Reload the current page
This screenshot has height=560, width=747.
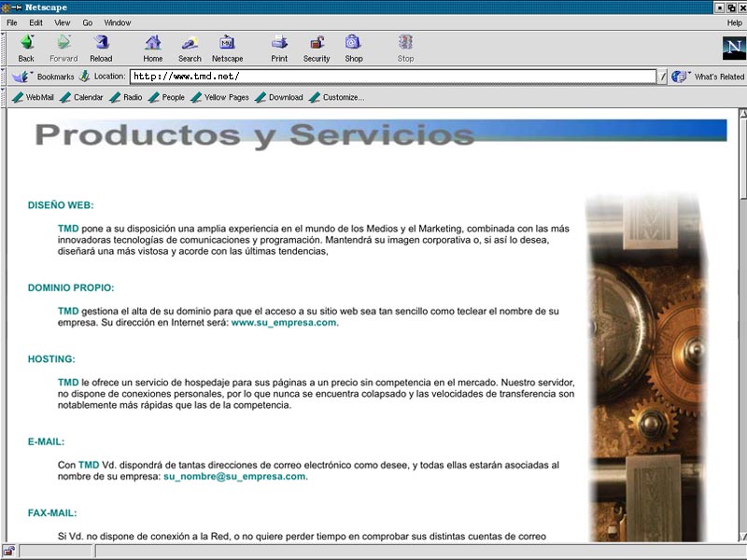[x=101, y=42]
